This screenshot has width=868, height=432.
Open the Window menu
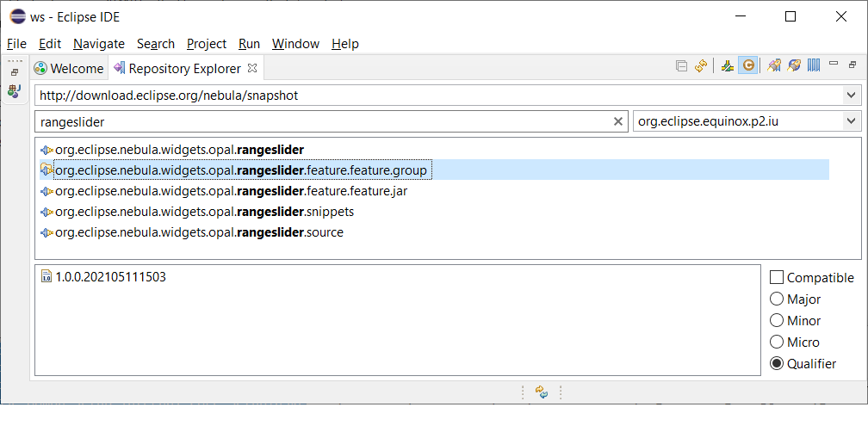(x=295, y=44)
